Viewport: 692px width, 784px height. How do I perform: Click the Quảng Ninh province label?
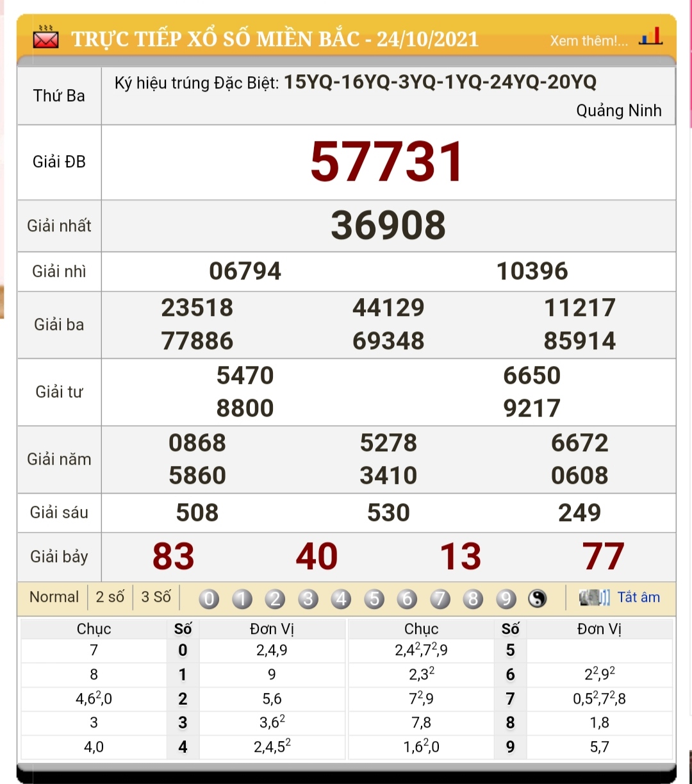point(618,111)
